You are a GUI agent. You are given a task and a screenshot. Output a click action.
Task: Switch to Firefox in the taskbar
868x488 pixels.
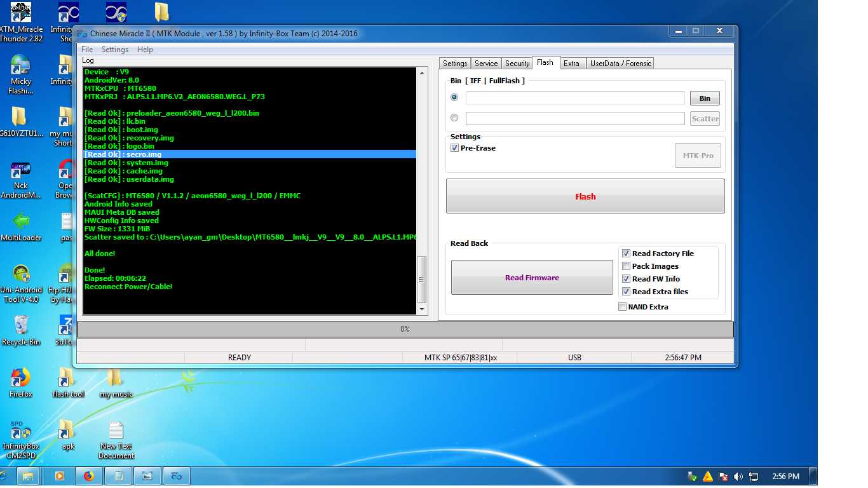click(x=89, y=475)
